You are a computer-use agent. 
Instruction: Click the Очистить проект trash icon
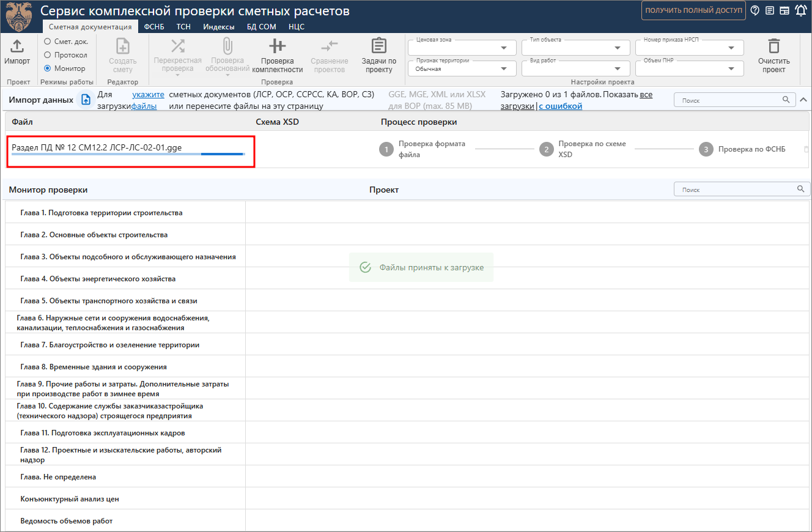pos(774,46)
